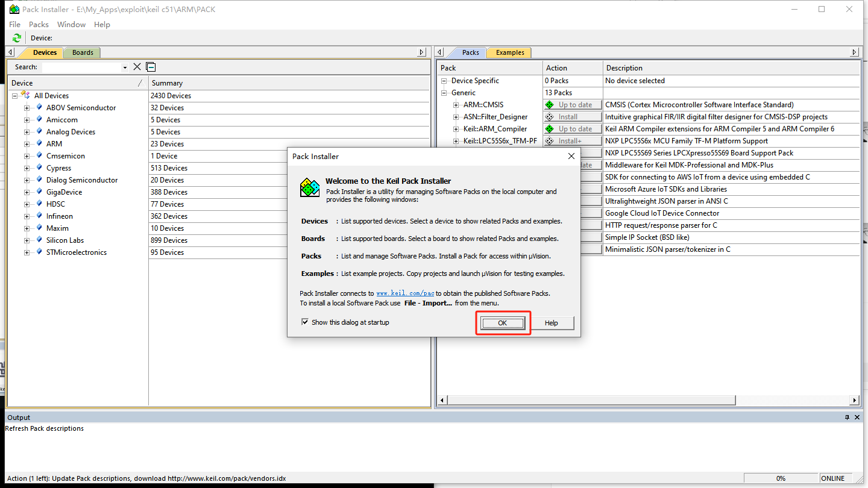This screenshot has width=868, height=488.
Task: Click green diamond icon beside ARM::CMSIS Up to date
Action: 549,105
